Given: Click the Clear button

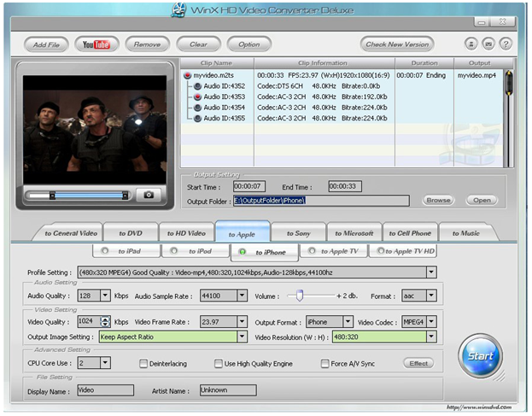Looking at the screenshot, I should coord(198,44).
